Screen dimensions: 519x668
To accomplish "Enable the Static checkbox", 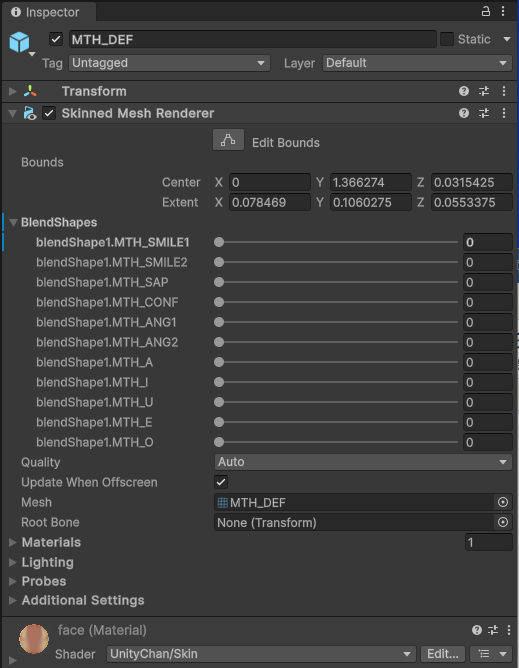I will (447, 39).
